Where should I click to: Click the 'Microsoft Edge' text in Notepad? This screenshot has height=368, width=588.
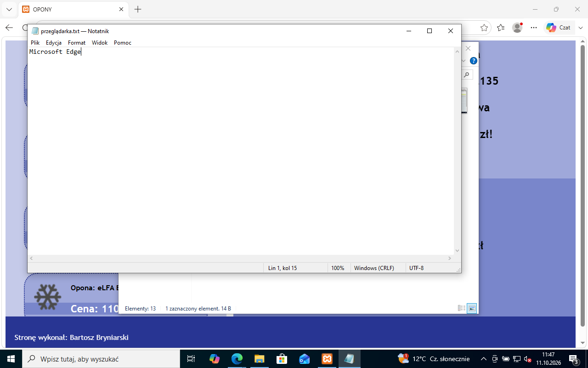pos(55,52)
